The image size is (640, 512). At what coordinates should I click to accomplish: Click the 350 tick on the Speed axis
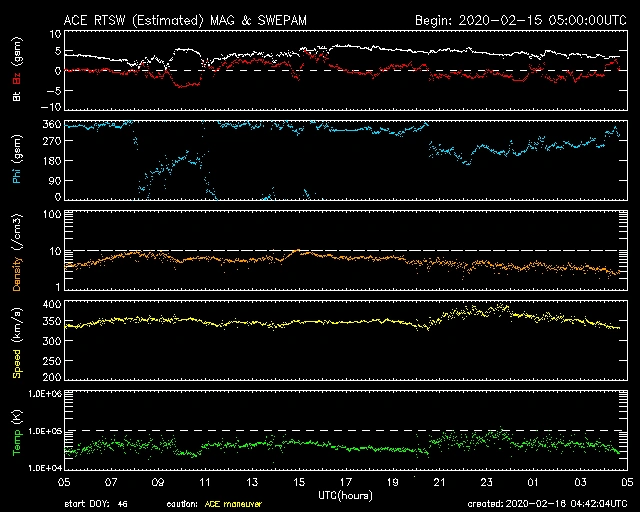52,322
